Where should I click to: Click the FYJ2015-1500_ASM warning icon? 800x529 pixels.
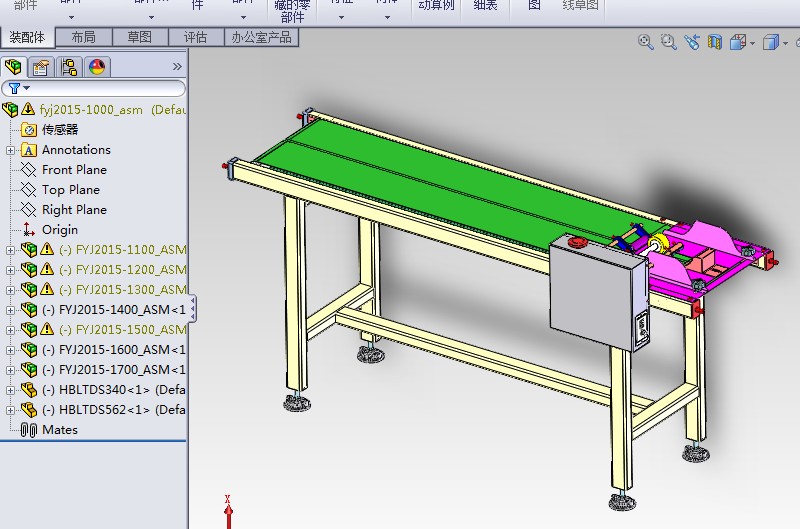click(x=47, y=329)
